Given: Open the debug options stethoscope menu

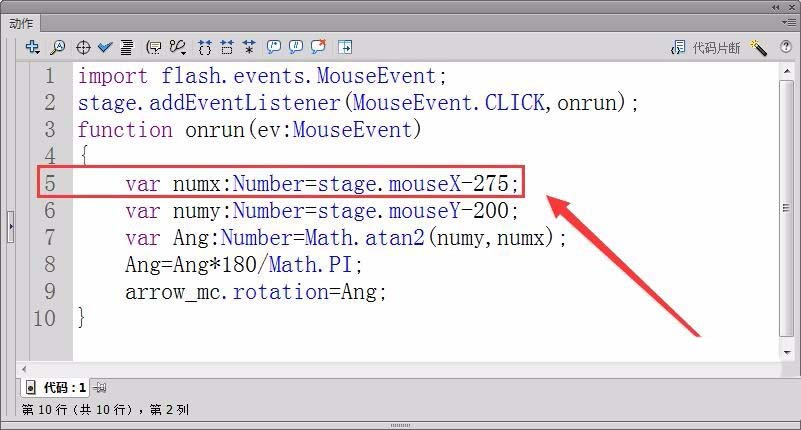Looking at the screenshot, I should (x=178, y=47).
